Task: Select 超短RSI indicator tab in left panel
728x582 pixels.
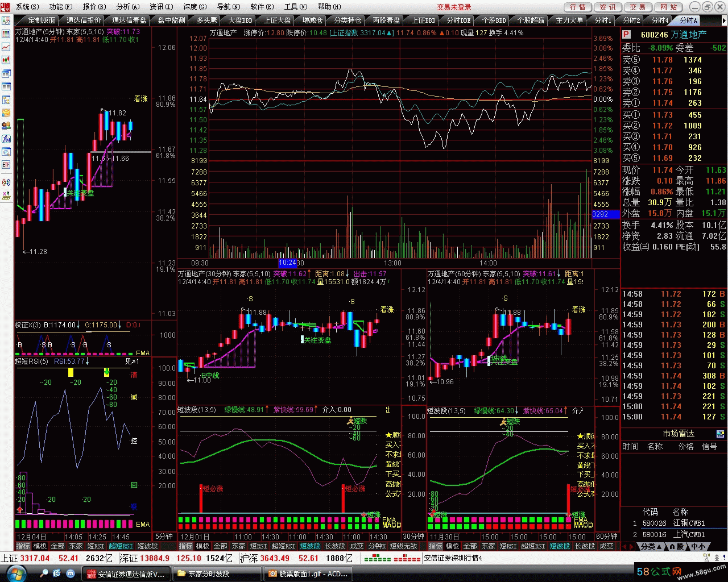Action: click(121, 546)
